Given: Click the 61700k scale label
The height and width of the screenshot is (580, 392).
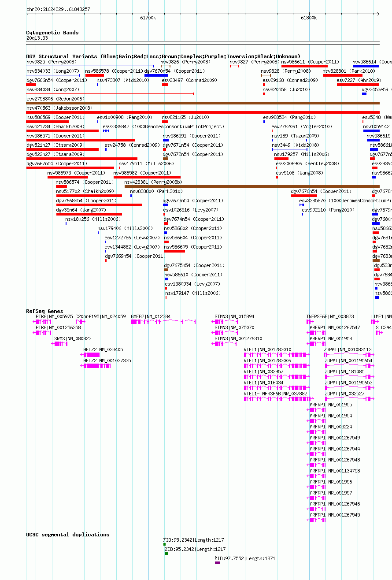Looking at the screenshot, I should coord(148,18).
